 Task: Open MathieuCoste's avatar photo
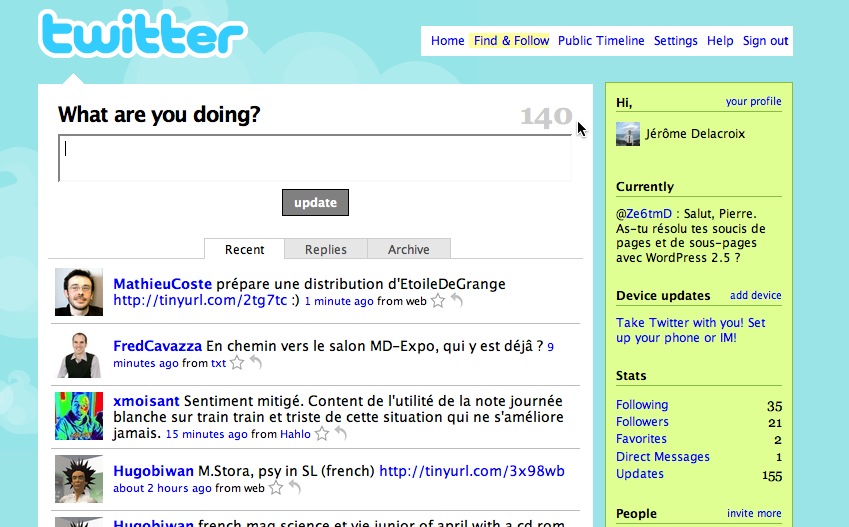pos(79,292)
